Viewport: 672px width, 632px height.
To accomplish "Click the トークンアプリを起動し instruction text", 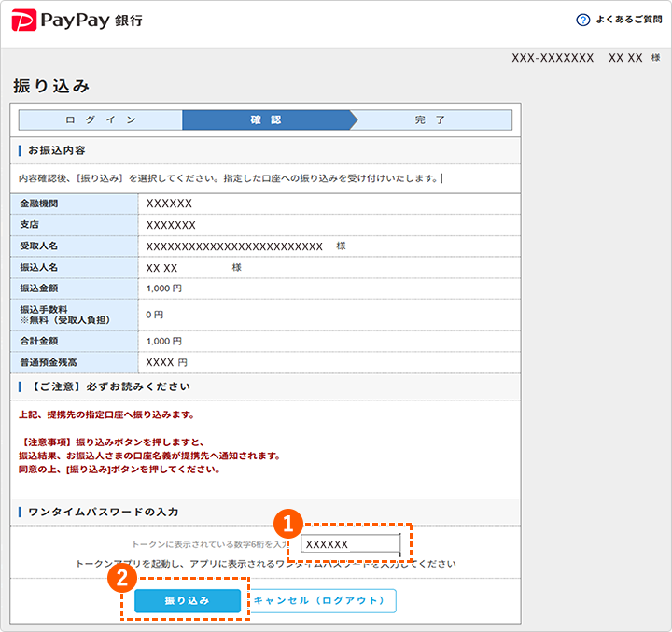I will coord(266,564).
